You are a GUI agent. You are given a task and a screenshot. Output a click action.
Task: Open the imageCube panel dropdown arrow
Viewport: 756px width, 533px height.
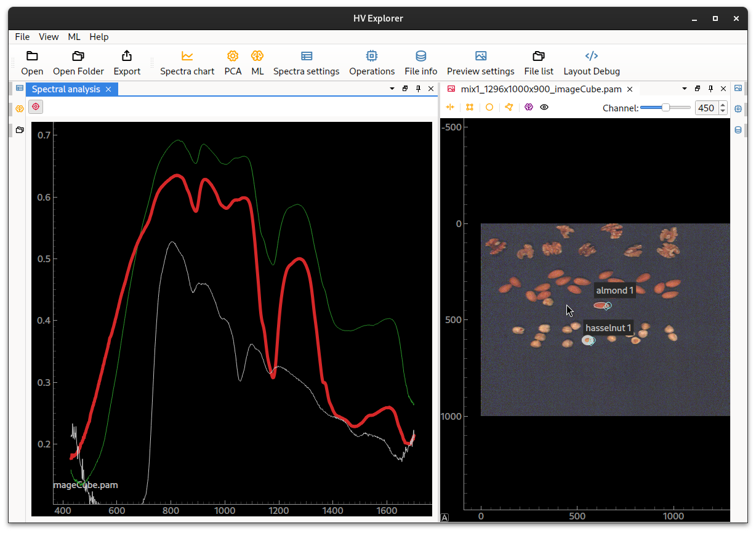(685, 89)
